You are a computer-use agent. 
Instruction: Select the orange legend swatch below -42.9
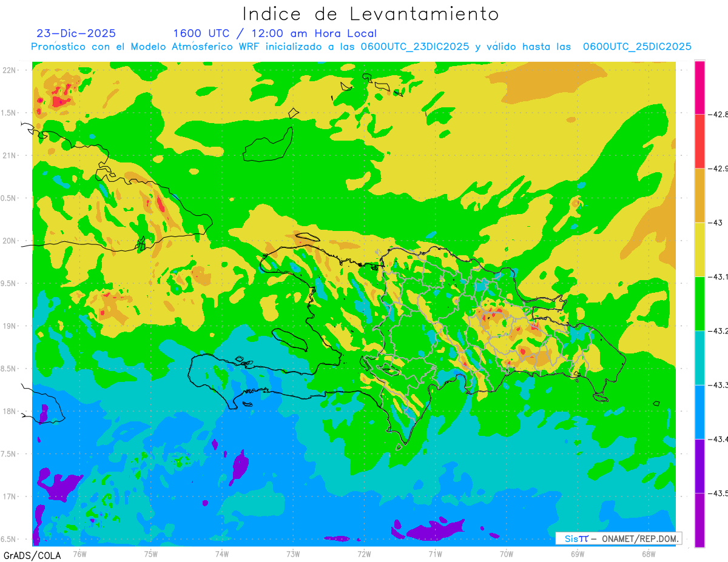point(699,195)
